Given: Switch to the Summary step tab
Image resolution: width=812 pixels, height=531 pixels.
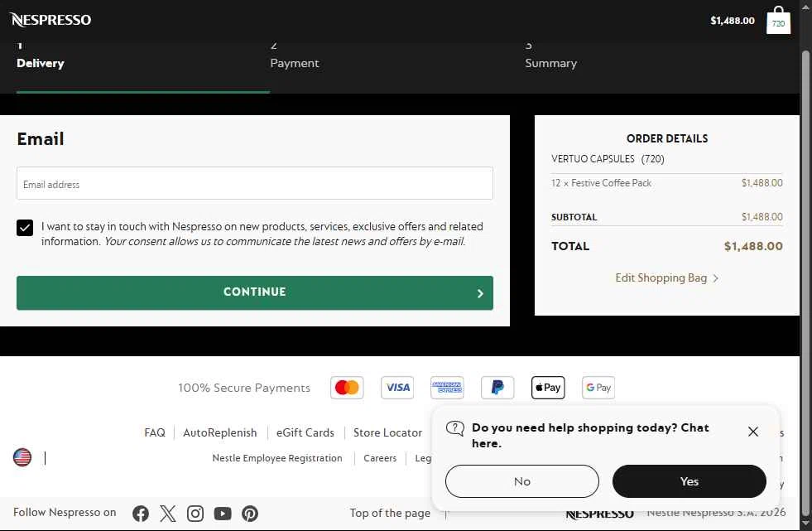Looking at the screenshot, I should pyautogui.click(x=551, y=63).
